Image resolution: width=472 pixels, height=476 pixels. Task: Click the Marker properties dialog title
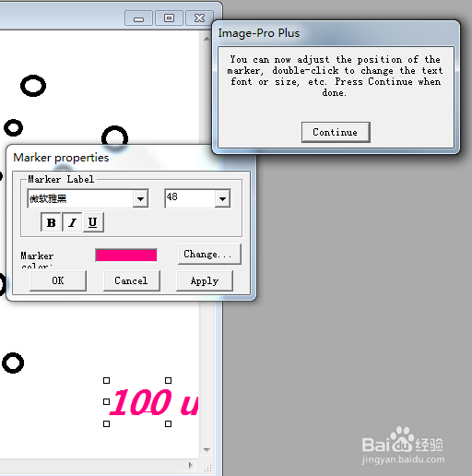point(61,158)
